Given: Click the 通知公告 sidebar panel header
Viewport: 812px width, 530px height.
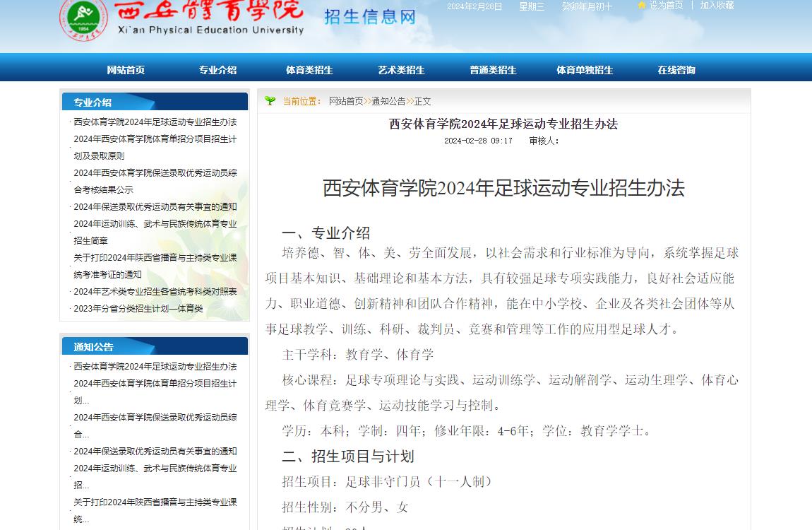Looking at the screenshot, I should (x=155, y=346).
